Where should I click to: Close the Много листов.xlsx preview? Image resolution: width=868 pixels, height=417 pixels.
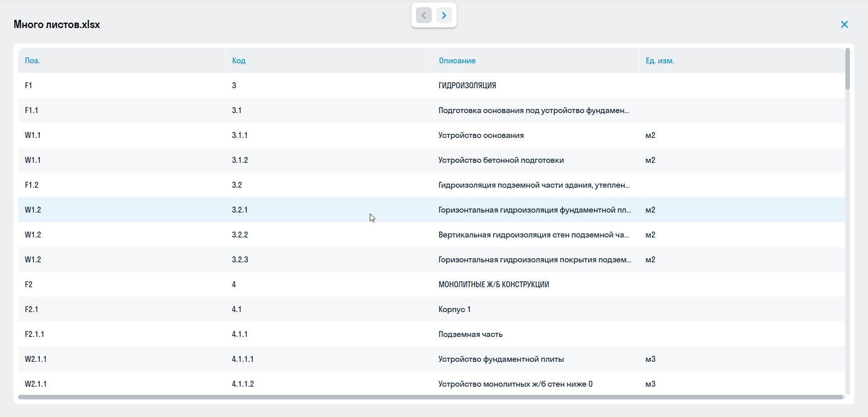pos(844,24)
